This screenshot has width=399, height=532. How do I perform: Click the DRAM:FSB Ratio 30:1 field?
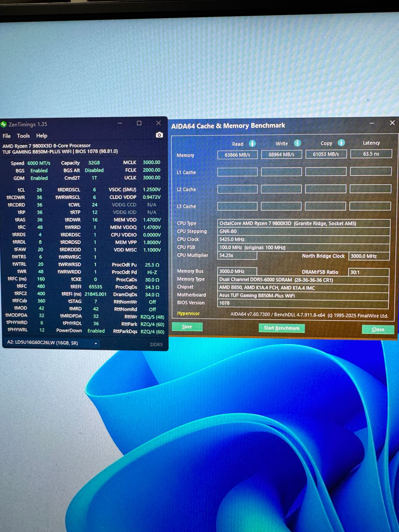369,272
